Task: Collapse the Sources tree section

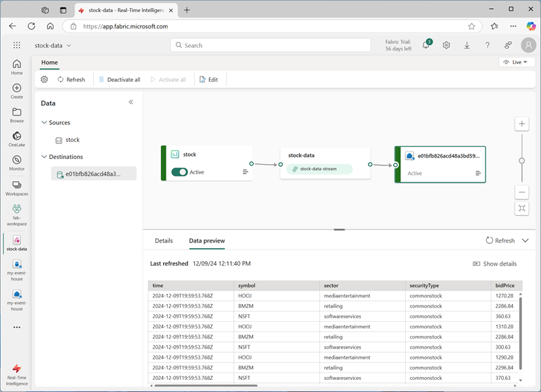Action: coord(44,122)
